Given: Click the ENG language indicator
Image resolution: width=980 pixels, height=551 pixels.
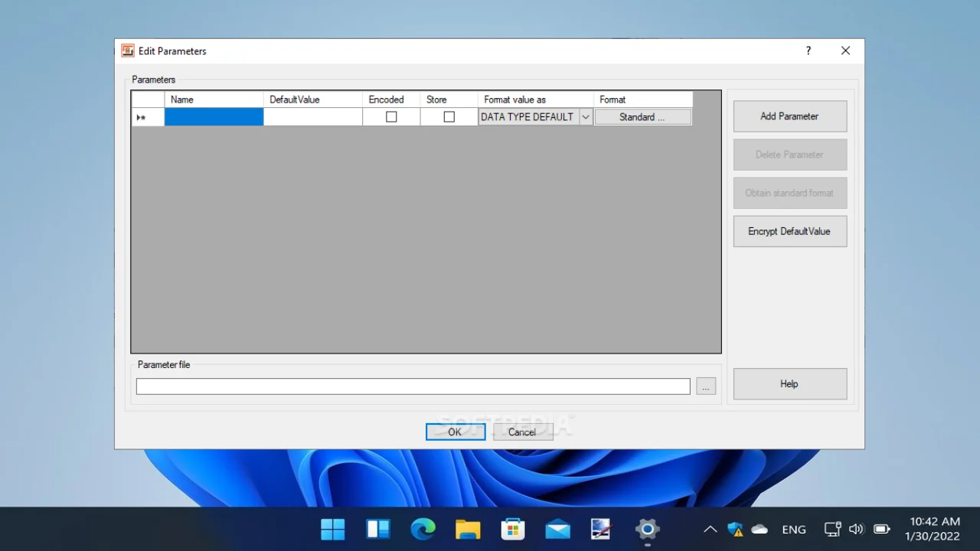Looking at the screenshot, I should [794, 529].
